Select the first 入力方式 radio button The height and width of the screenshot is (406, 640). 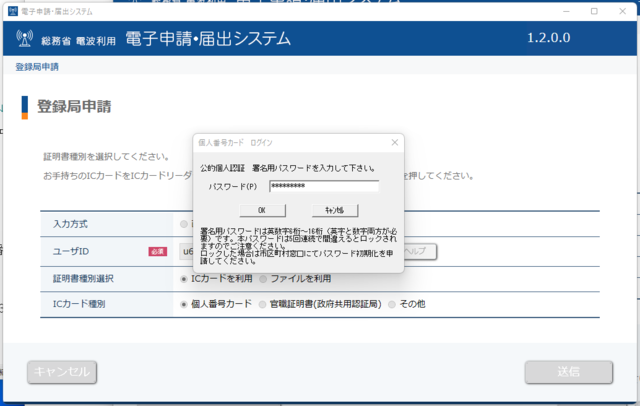coord(184,224)
